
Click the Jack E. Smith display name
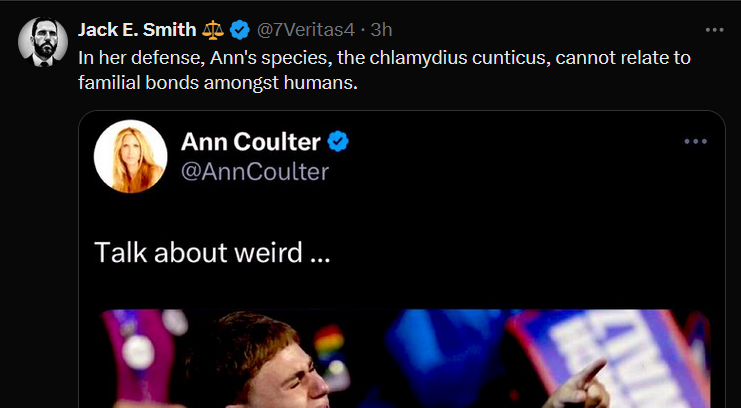click(x=137, y=29)
